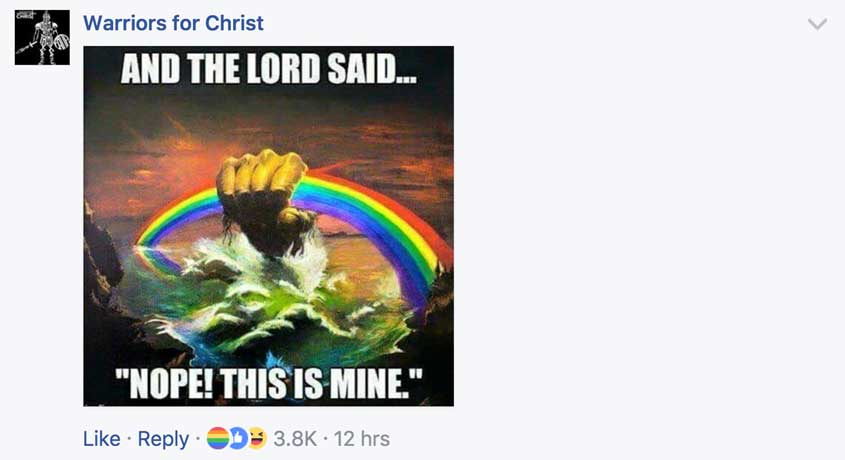The image size is (845, 460).
Task: Reply to the Warriors for Christ comment
Action: tap(163, 439)
